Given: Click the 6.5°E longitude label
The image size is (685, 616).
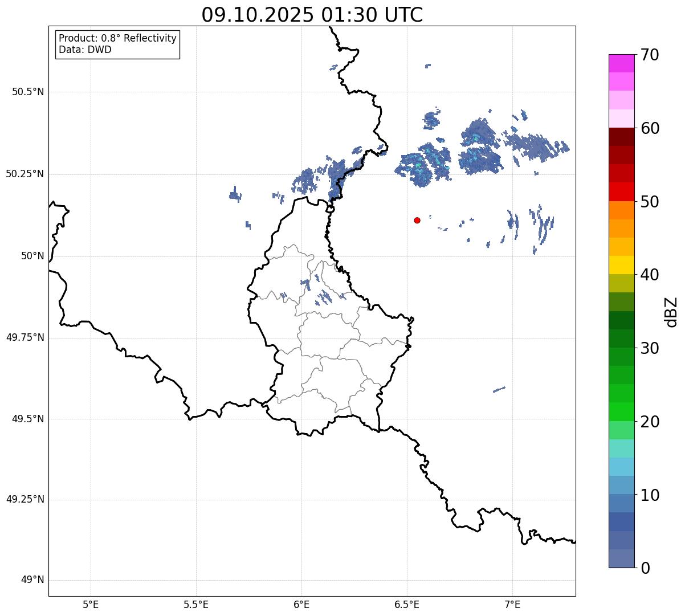Looking at the screenshot, I should coord(407,604).
